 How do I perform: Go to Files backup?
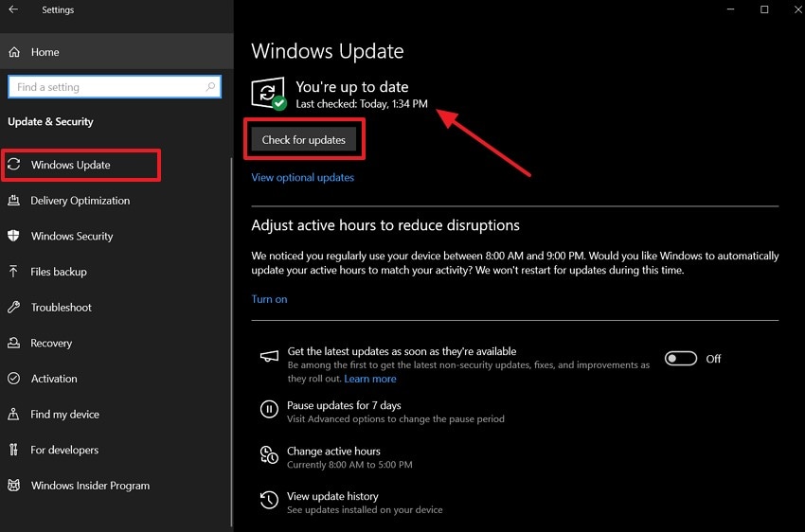click(x=116, y=272)
